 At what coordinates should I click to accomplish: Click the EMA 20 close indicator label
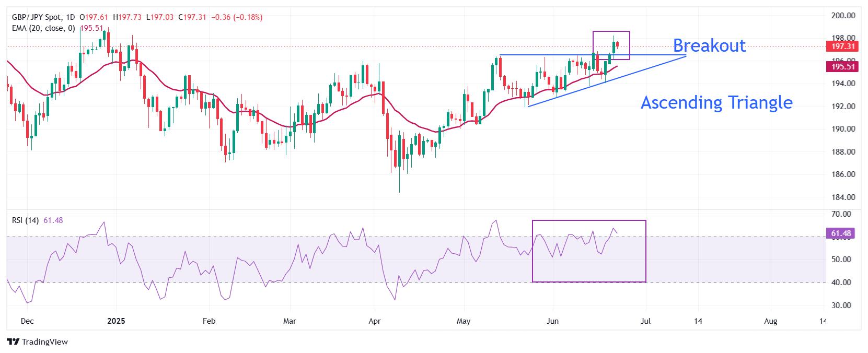(43, 28)
